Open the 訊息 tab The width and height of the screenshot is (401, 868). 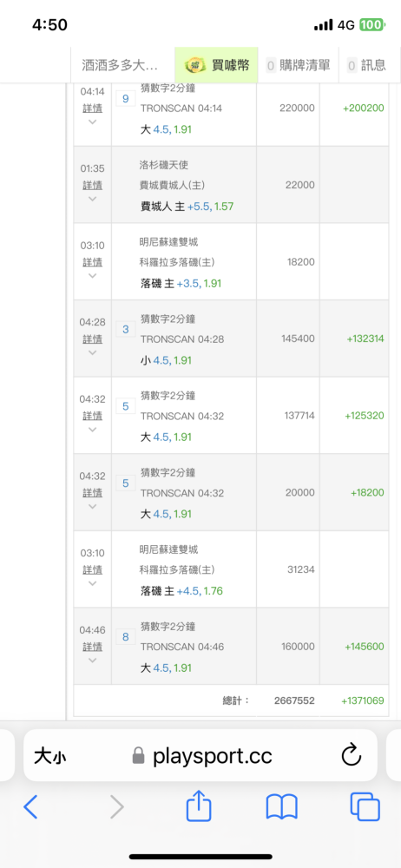point(366,65)
